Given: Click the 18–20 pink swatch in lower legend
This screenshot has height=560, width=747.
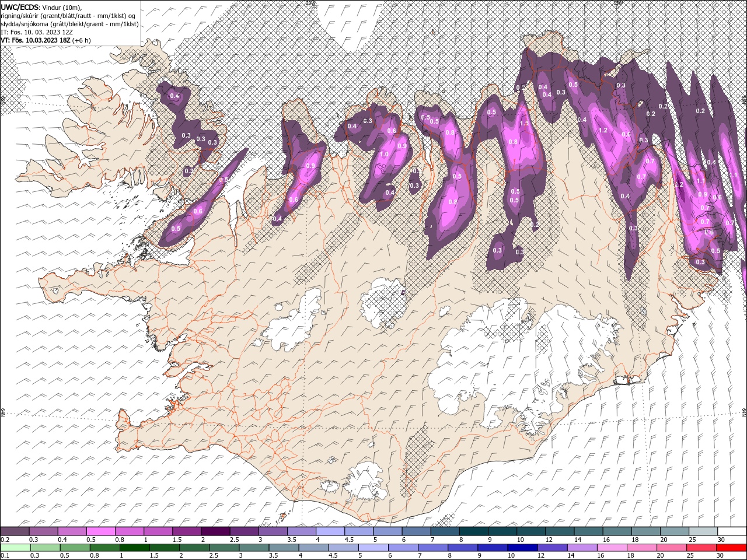Looking at the screenshot, I should 641,548.
